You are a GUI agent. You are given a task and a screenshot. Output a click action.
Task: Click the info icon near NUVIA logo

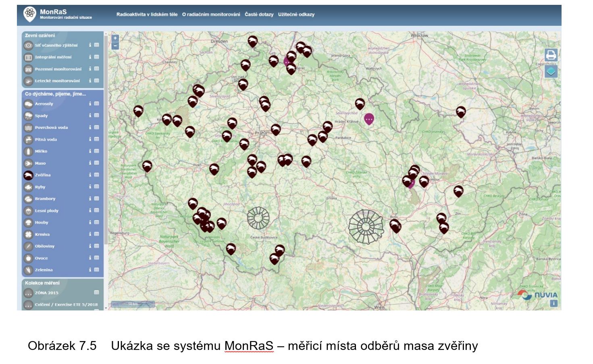[x=553, y=303]
